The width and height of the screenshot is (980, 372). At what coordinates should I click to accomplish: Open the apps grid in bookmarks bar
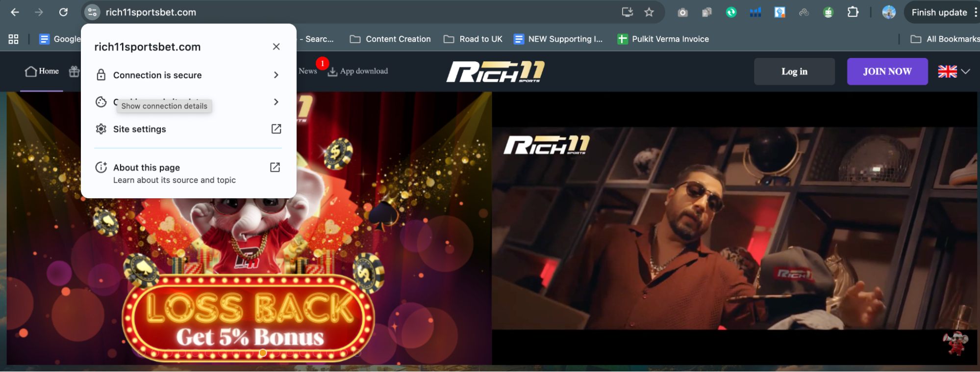[x=14, y=39]
